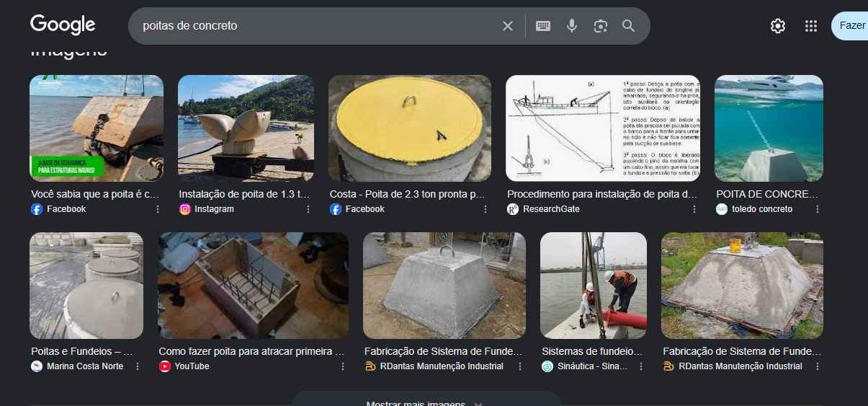Screen dimensions: 868x406
Task: Open 'Como fazer poita para atracar primeira' link
Action: (x=251, y=351)
